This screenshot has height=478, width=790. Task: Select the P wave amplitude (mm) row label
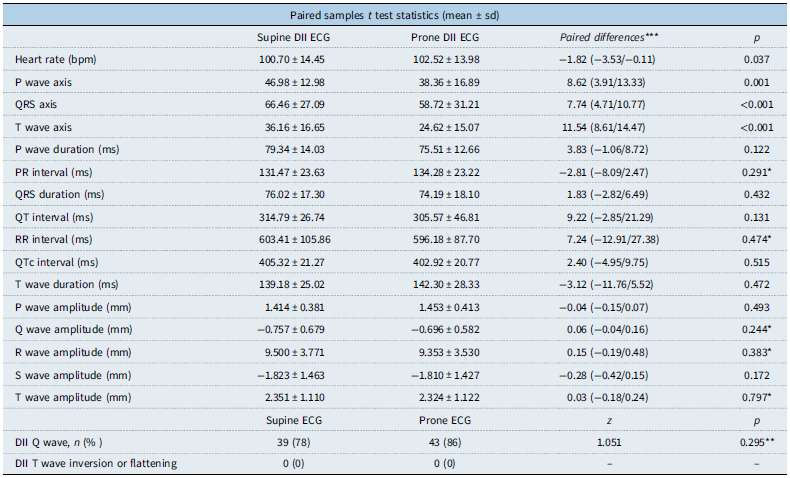click(73, 307)
